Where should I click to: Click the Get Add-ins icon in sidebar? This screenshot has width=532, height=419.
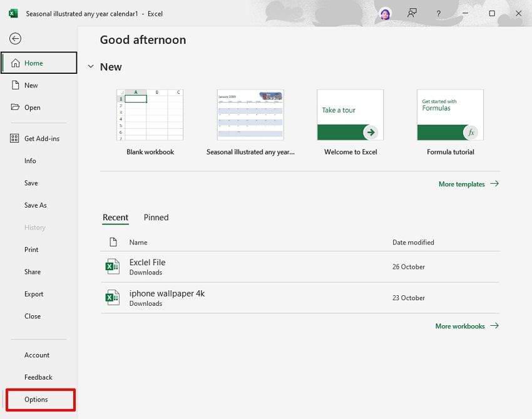pos(14,138)
